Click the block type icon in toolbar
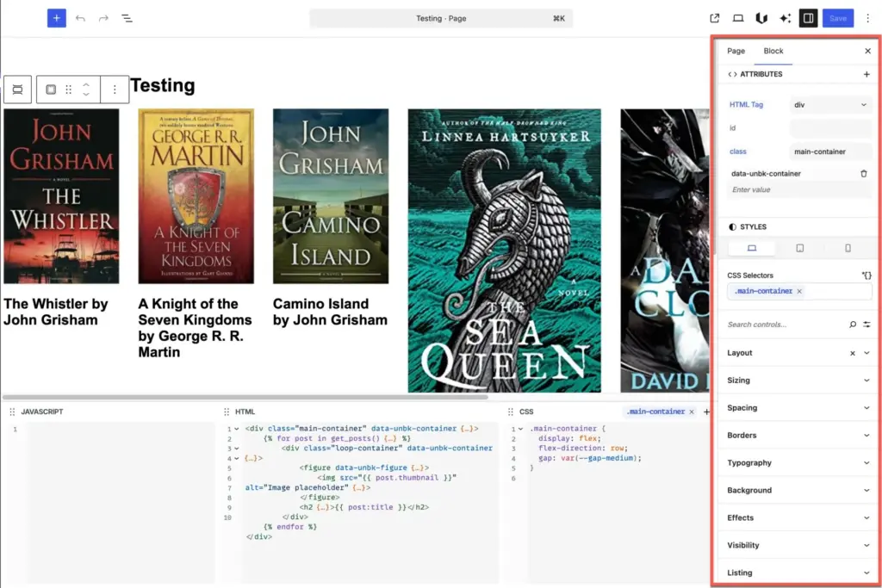Viewport: 882px width, 588px height. (x=51, y=90)
